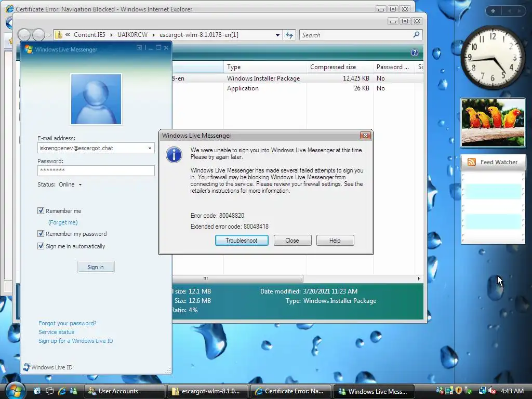
Task: Open the address bar history dropdown arrow
Action: click(x=277, y=35)
